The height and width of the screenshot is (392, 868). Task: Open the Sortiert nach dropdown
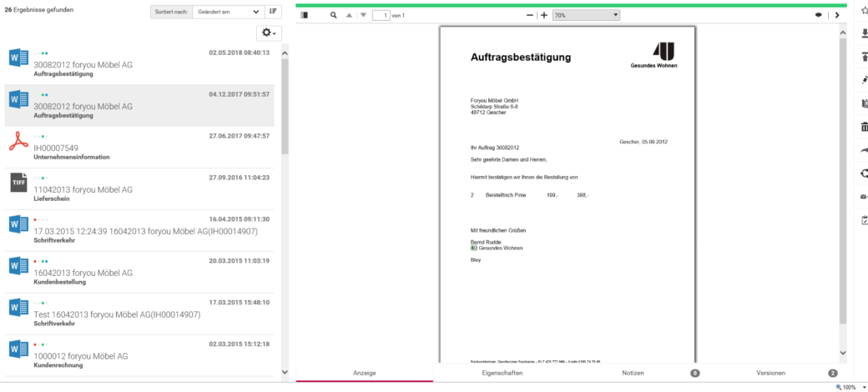229,12
